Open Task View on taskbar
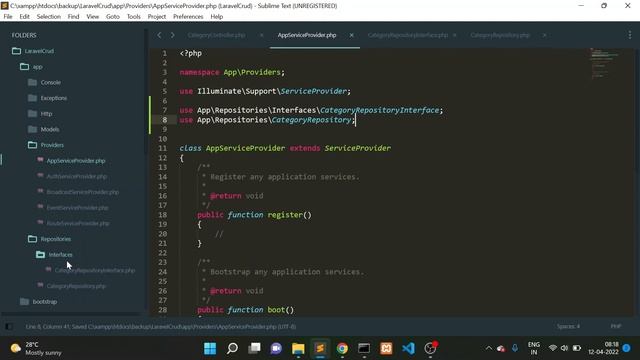This screenshot has width=640, height=360. coord(254,349)
